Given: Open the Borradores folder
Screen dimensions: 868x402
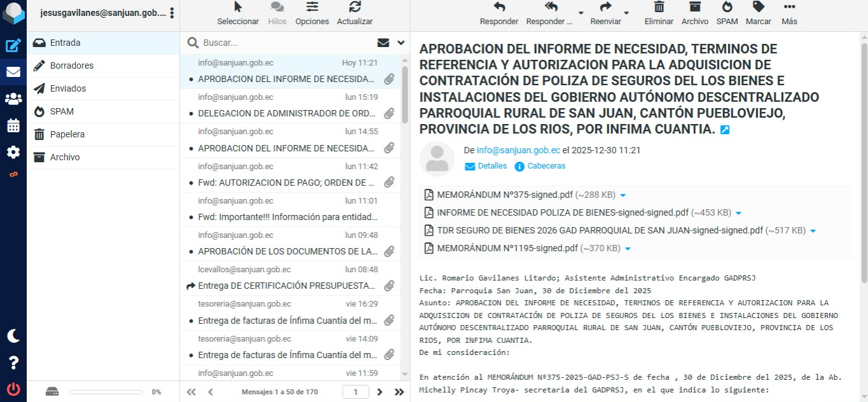Looking at the screenshot, I should 72,66.
